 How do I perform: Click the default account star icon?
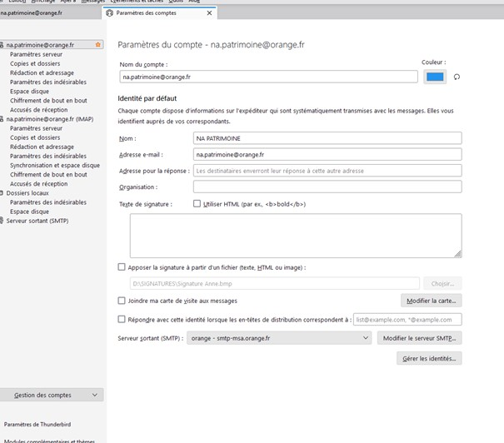tap(98, 45)
